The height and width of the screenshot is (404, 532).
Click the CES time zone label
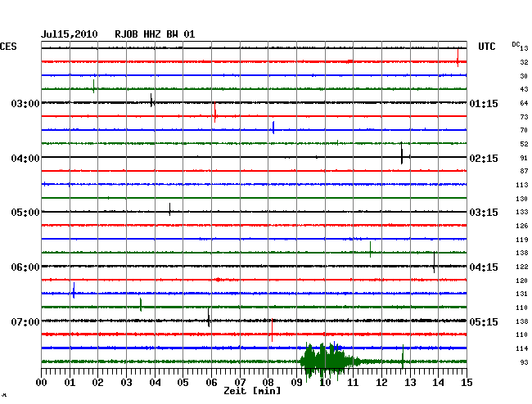(x=8, y=47)
